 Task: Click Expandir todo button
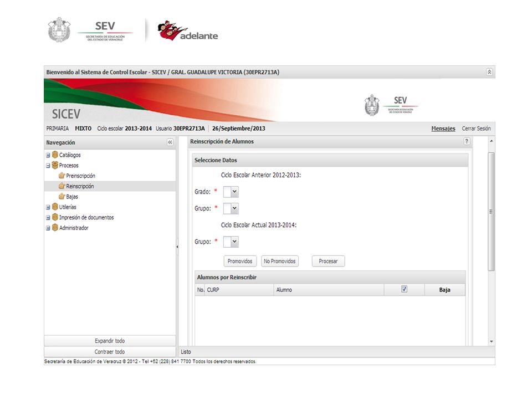110,341
